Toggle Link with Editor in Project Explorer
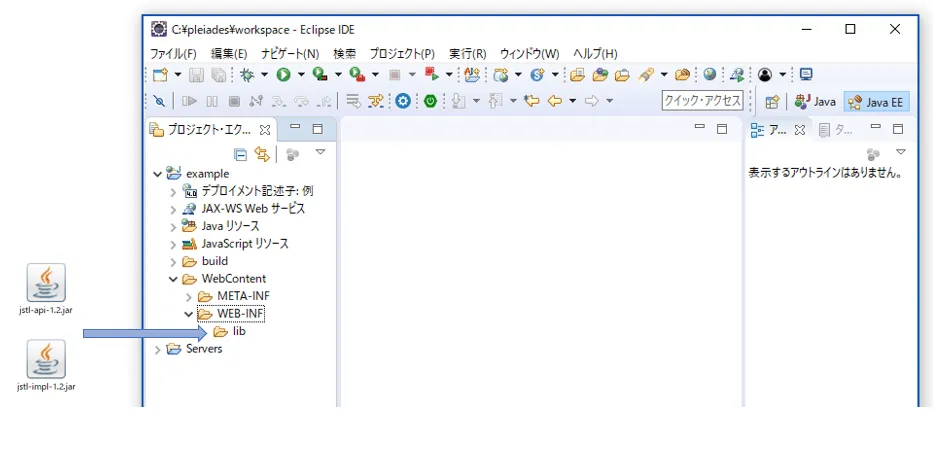Screen dimensions: 938x450 coord(262,155)
